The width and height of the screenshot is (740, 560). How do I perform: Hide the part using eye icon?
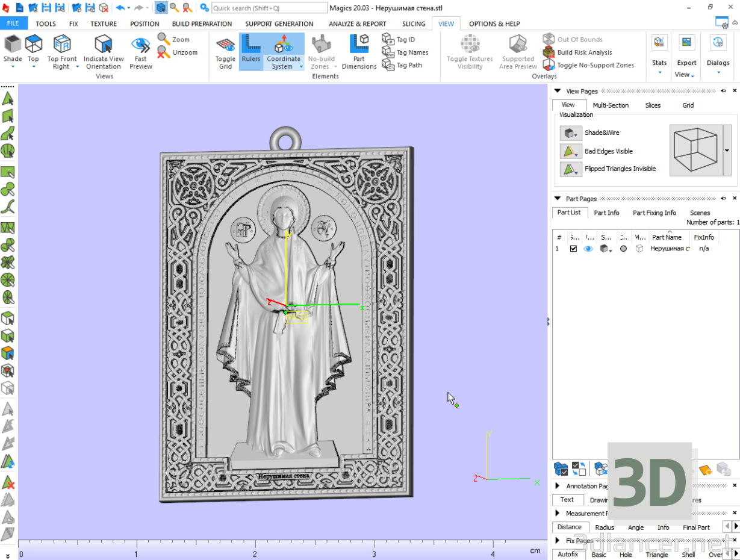coord(588,249)
